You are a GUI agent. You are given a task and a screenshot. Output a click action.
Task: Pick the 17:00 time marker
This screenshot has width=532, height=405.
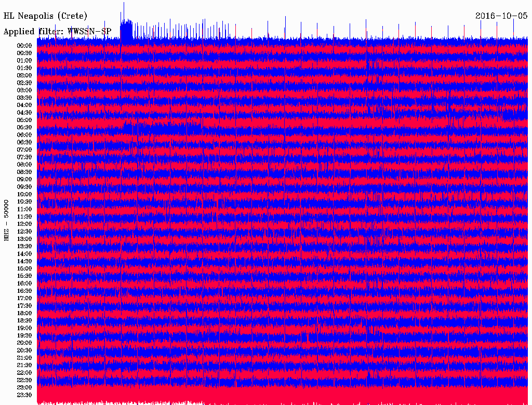pyautogui.click(x=24, y=299)
